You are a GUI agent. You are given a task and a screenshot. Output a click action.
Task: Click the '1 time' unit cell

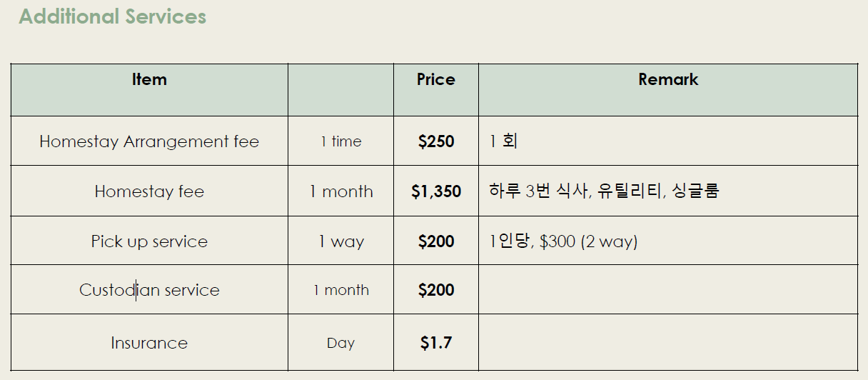340,141
